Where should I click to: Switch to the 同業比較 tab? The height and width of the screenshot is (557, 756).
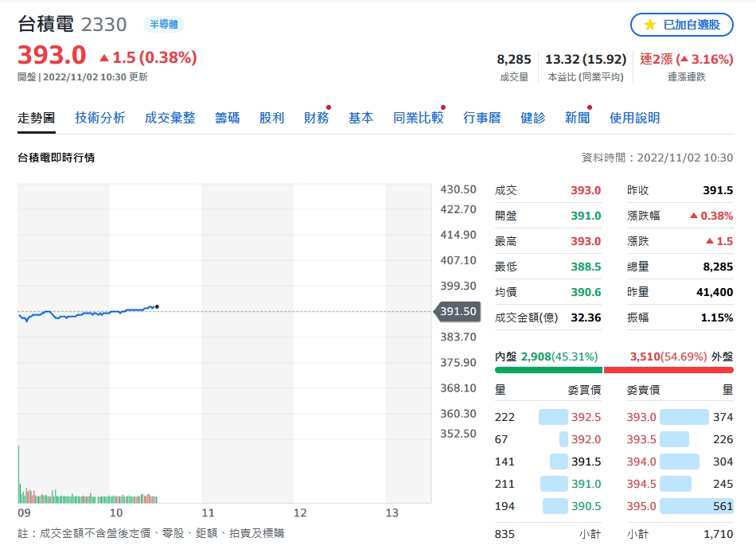pyautogui.click(x=418, y=118)
